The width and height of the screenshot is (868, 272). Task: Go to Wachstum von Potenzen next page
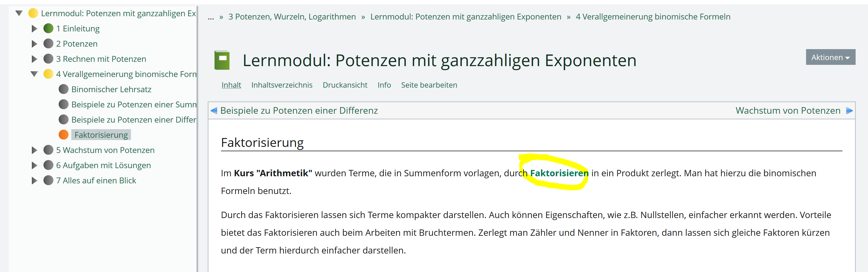click(787, 111)
